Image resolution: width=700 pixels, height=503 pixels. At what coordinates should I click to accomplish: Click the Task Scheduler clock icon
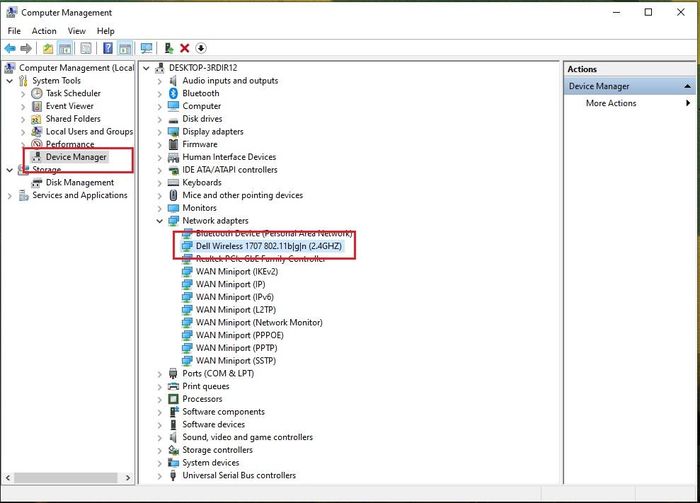click(37, 93)
